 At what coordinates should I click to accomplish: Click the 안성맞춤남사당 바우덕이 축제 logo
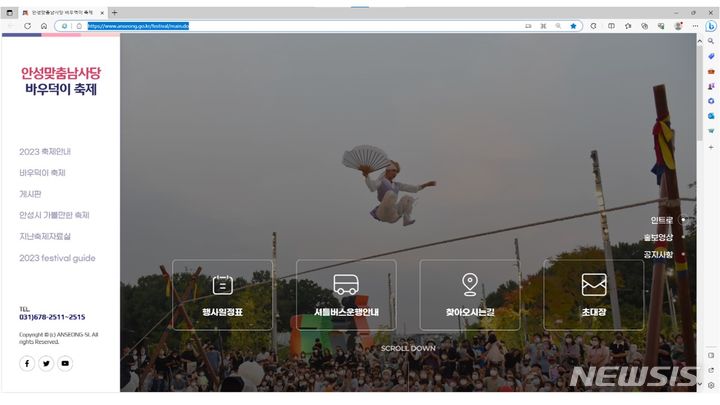click(61, 81)
